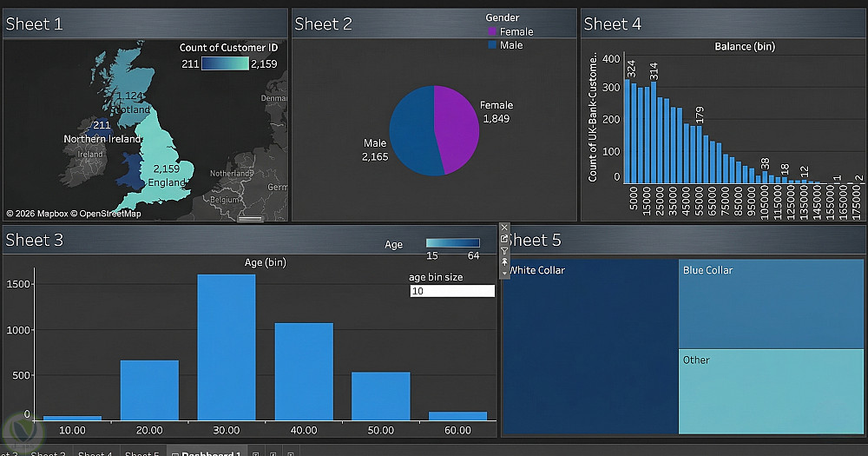Click the 2,159 legend maximum value

264,63
